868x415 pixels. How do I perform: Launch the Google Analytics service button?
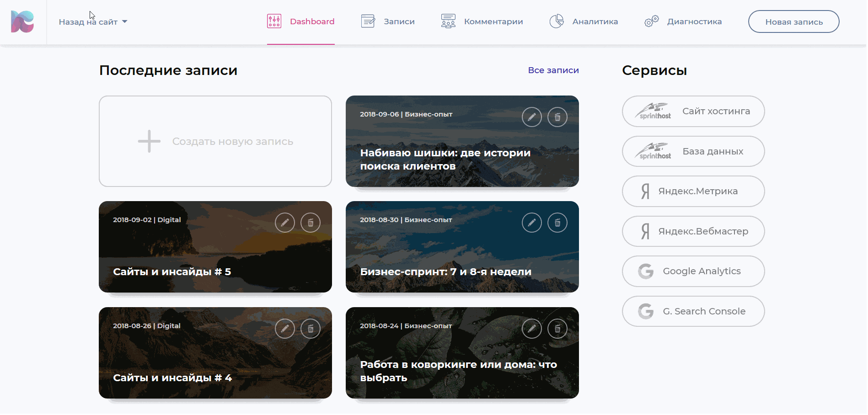click(x=693, y=271)
